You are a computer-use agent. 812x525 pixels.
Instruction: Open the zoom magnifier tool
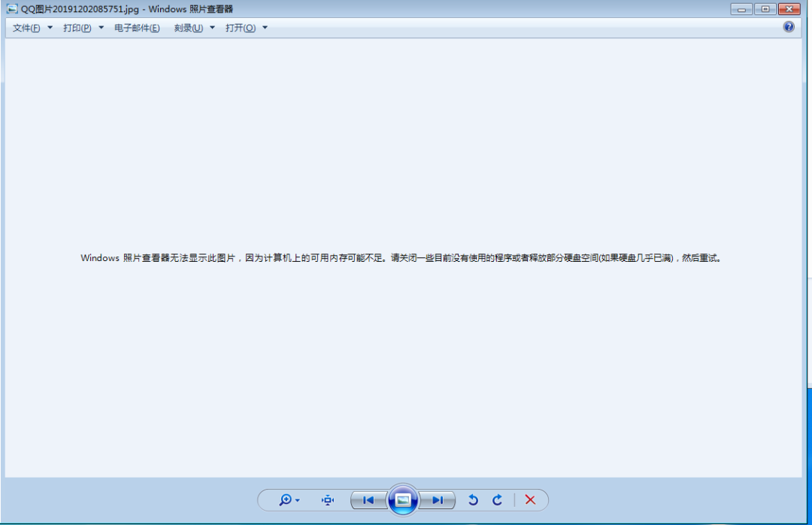(286, 499)
